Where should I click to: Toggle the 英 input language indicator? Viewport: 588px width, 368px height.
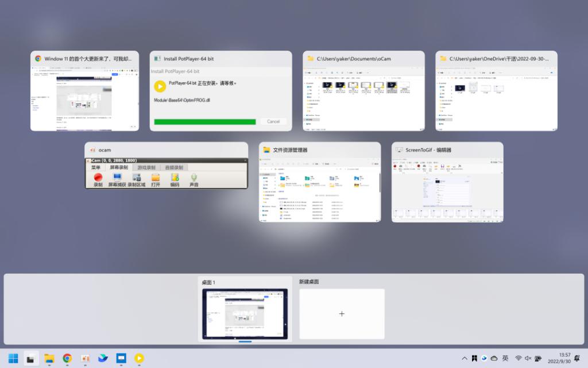(506, 358)
